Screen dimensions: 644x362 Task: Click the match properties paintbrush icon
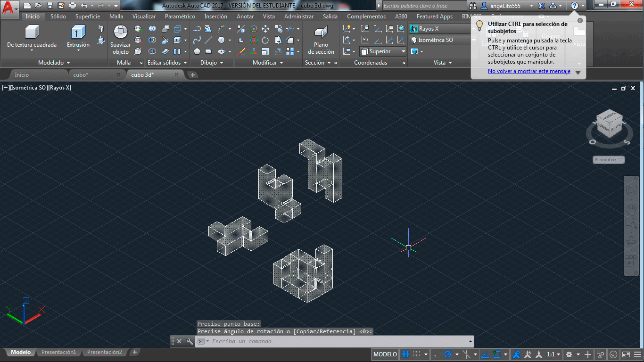(x=241, y=51)
